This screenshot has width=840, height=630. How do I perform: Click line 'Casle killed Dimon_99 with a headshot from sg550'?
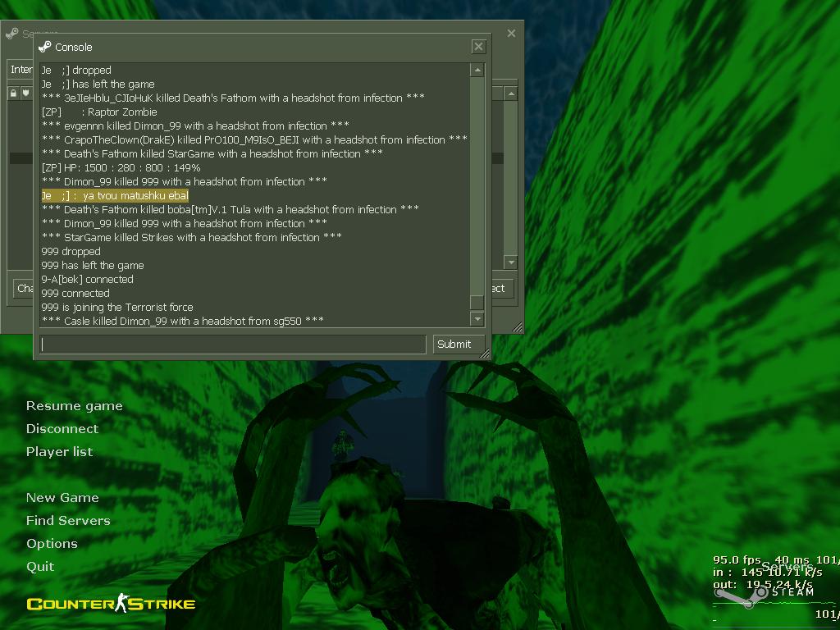click(x=183, y=321)
